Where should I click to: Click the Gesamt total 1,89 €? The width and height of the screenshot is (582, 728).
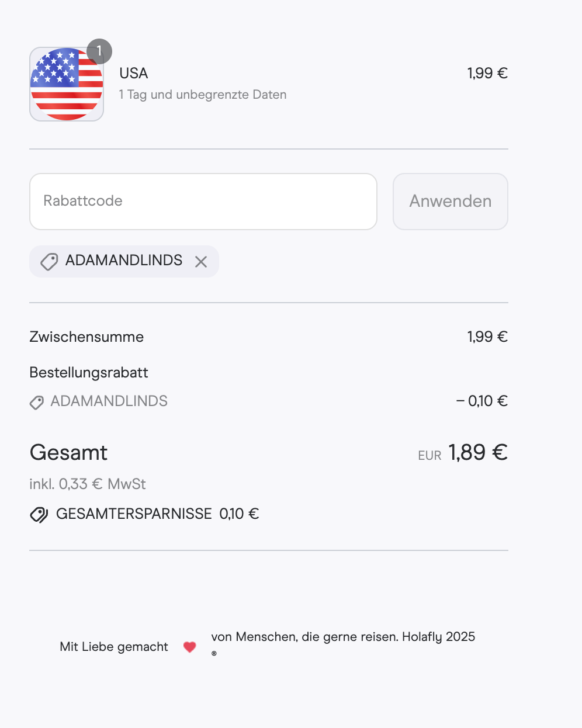(478, 452)
